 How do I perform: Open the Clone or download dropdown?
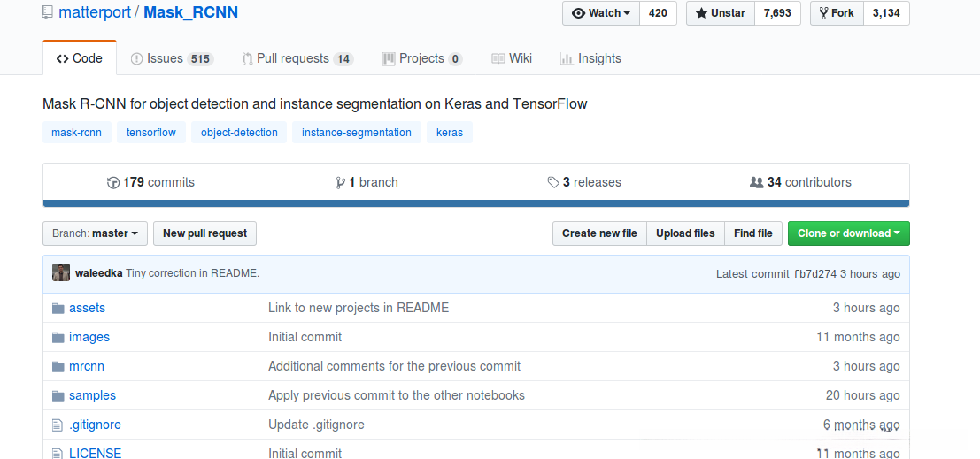(x=848, y=233)
